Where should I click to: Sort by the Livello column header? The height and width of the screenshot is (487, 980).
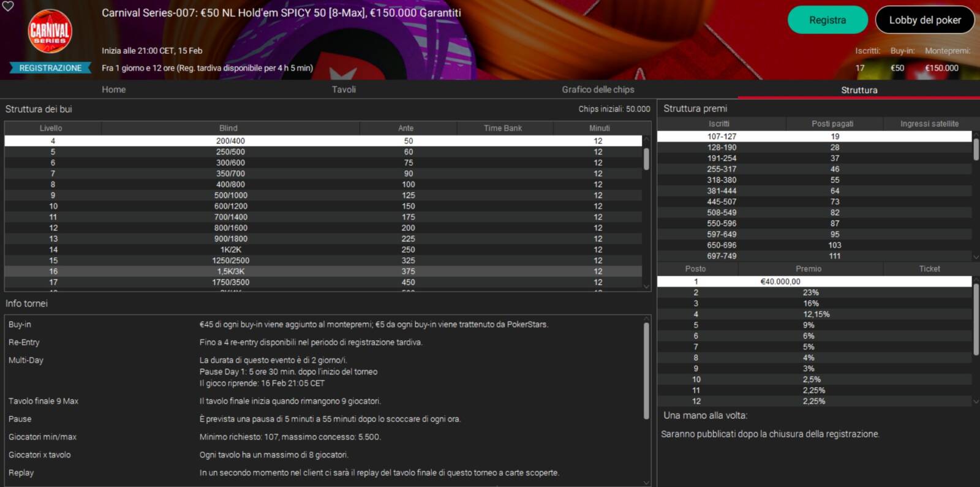pyautogui.click(x=51, y=128)
